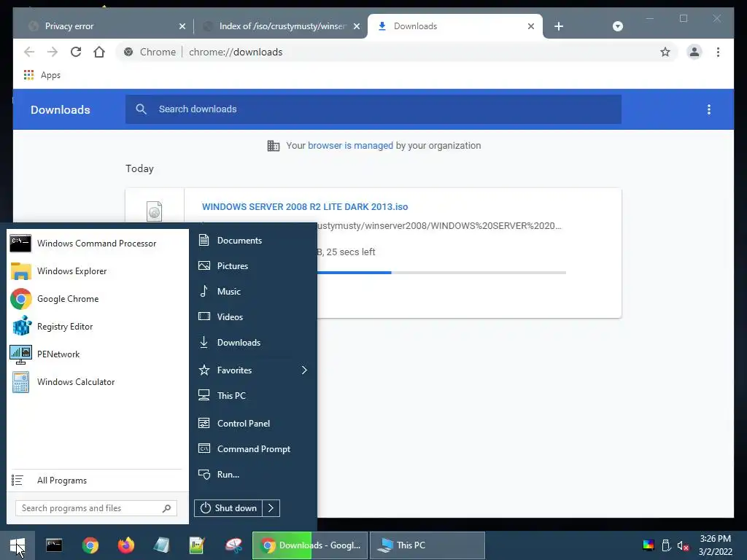Image resolution: width=747 pixels, height=560 pixels.
Task: Bookmark this page with star icon
Action: click(665, 52)
